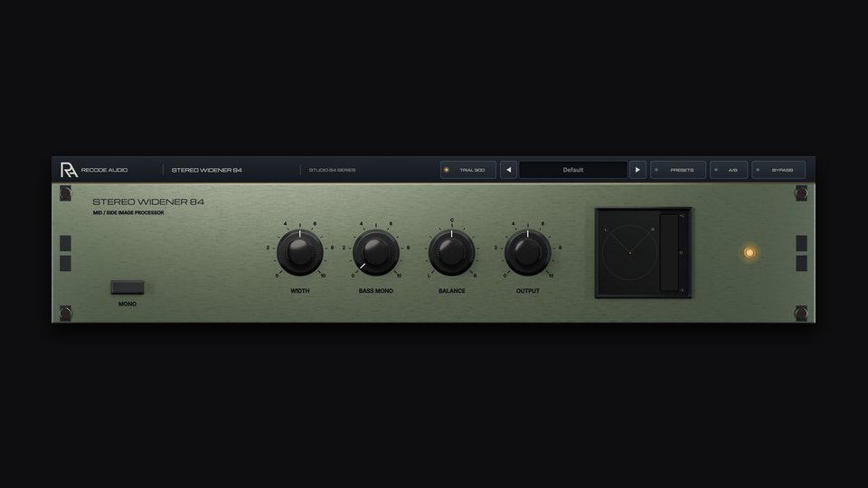The height and width of the screenshot is (488, 868).
Task: Toggle the Mono switch
Action: (127, 287)
